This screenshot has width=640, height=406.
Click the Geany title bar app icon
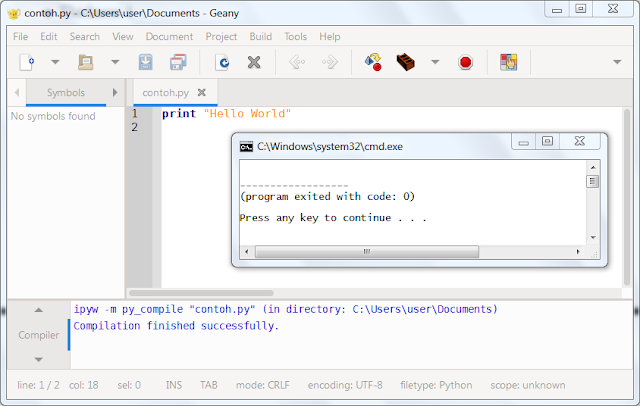14,13
